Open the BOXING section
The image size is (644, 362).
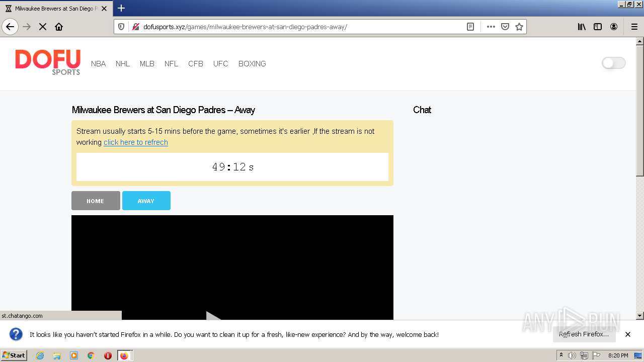tap(252, 64)
